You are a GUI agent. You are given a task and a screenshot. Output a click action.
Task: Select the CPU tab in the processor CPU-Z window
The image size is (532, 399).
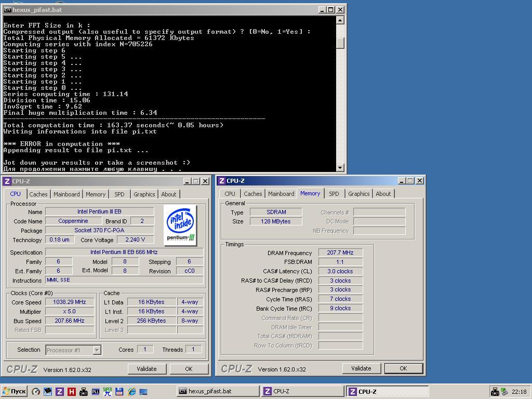15,194
